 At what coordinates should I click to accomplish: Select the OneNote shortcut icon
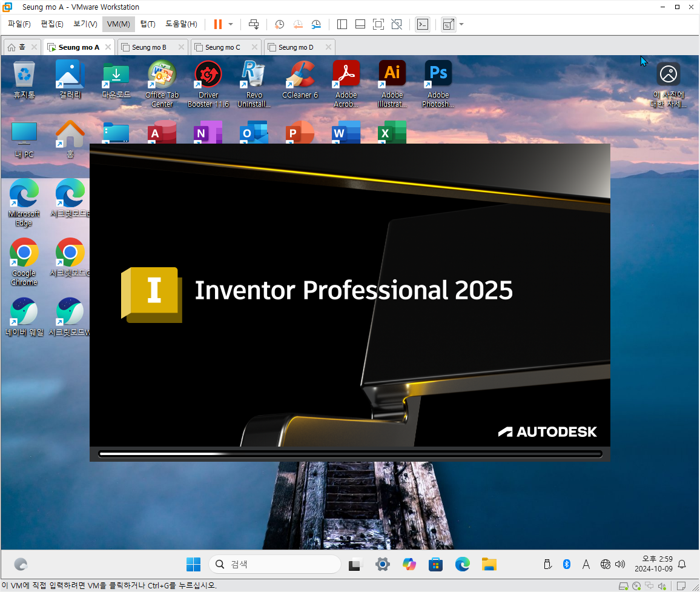click(x=208, y=132)
